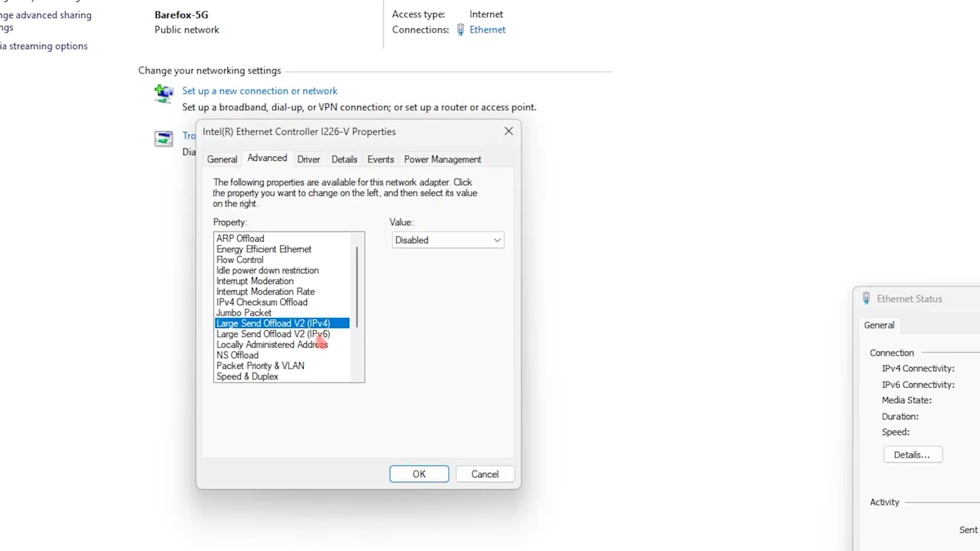This screenshot has width=980, height=551.
Task: Open advanced sharing settings link
Action: 46,21
